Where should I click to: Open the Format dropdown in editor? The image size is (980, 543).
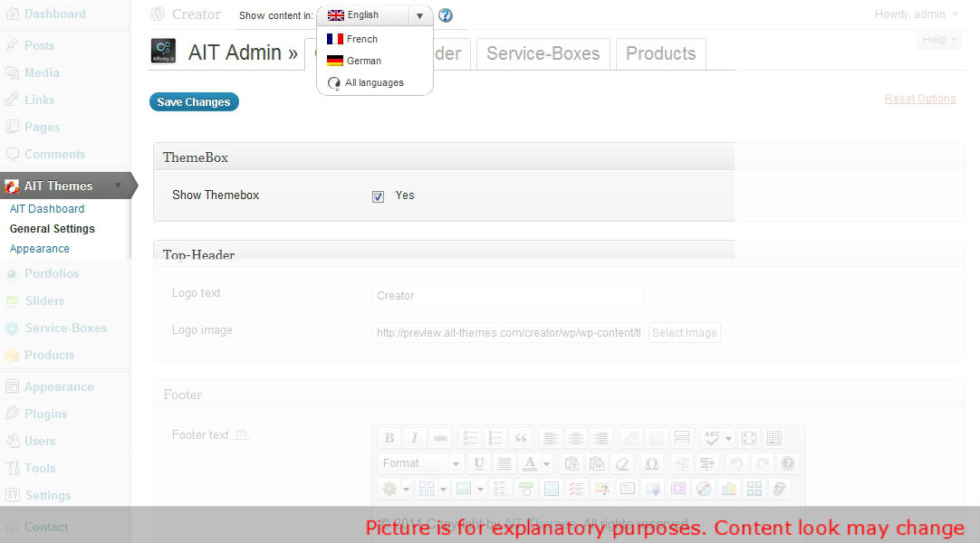coord(421,463)
